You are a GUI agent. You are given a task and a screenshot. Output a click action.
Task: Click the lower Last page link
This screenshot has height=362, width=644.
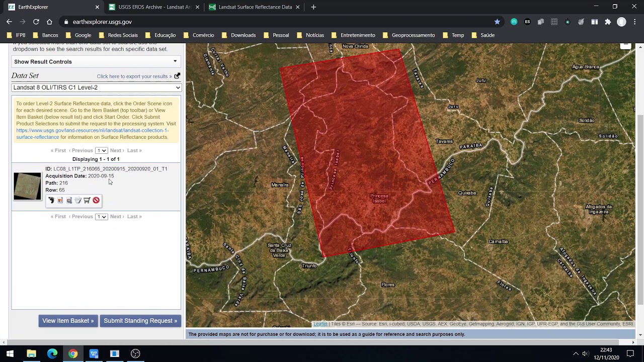[x=134, y=217]
